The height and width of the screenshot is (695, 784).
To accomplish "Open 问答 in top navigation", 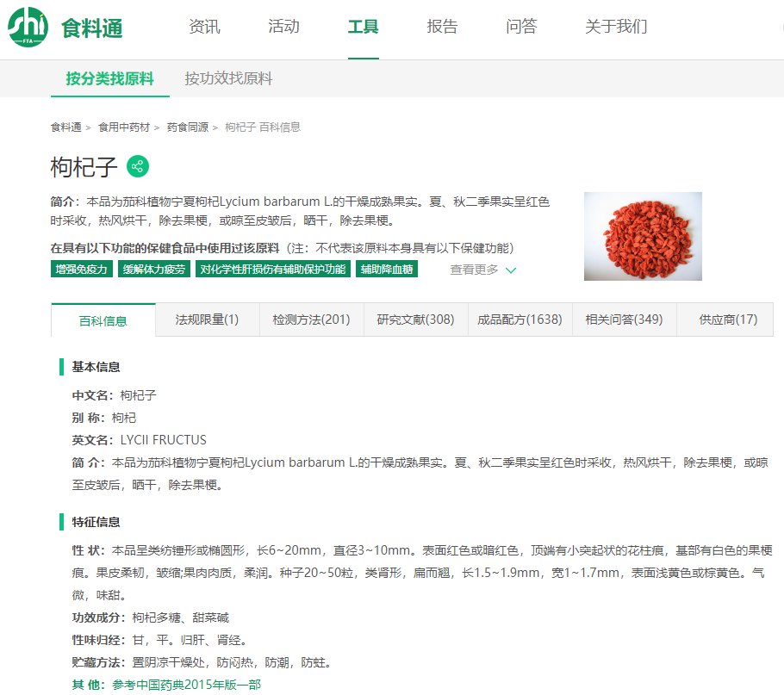I will [x=521, y=27].
